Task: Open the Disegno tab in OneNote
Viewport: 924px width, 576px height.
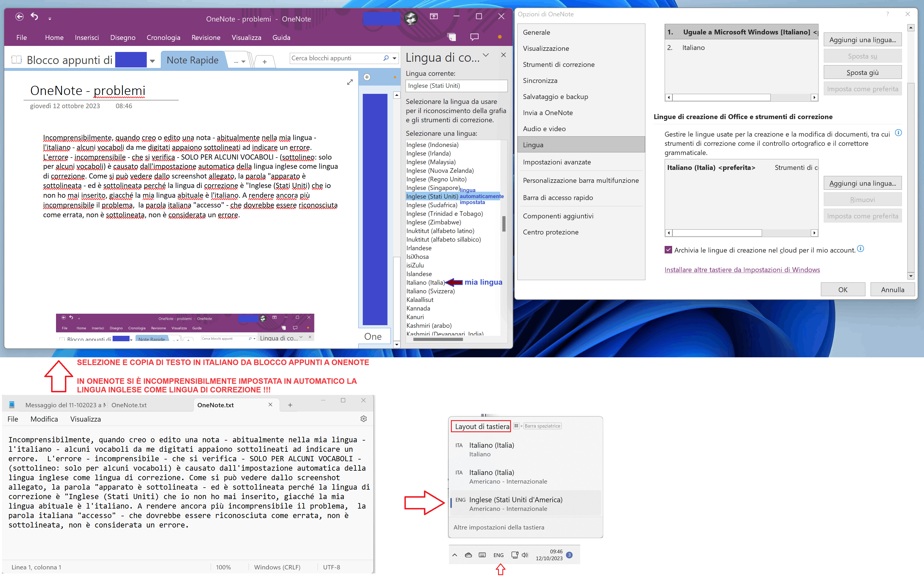Action: 123,37
